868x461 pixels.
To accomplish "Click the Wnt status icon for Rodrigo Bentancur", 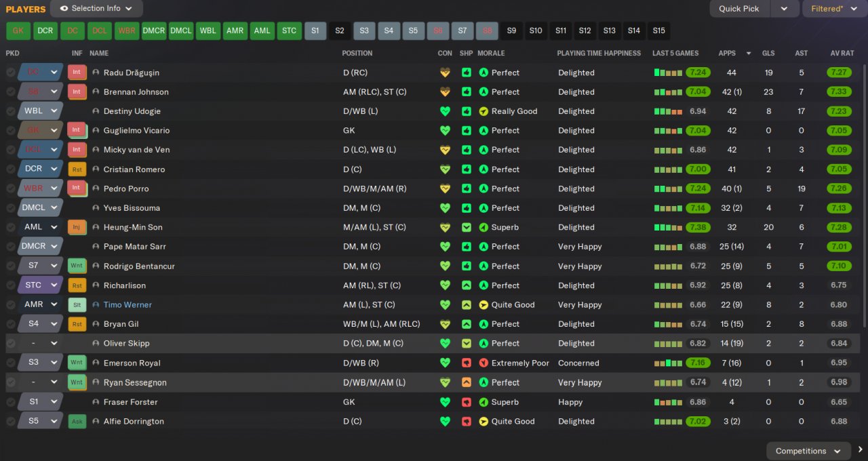I will 77,266.
